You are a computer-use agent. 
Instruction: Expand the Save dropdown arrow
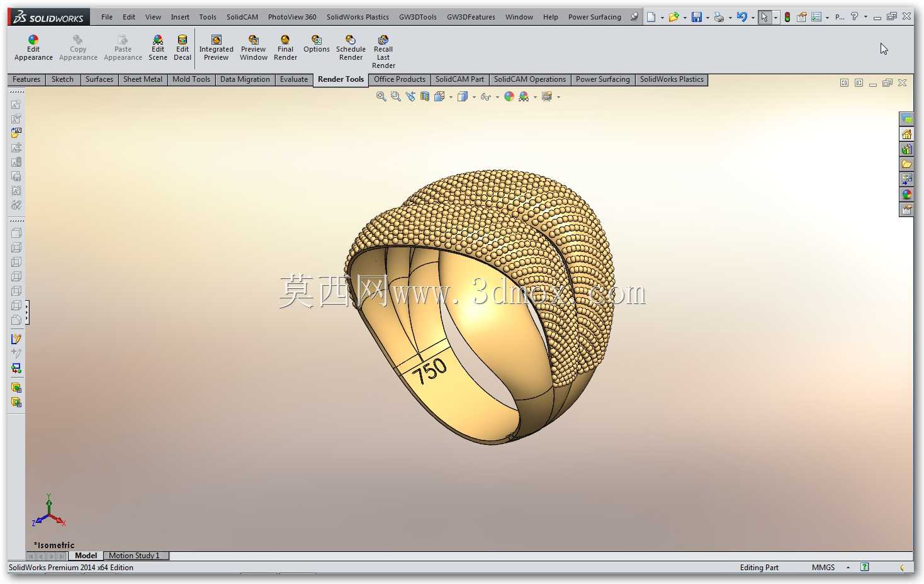[707, 18]
